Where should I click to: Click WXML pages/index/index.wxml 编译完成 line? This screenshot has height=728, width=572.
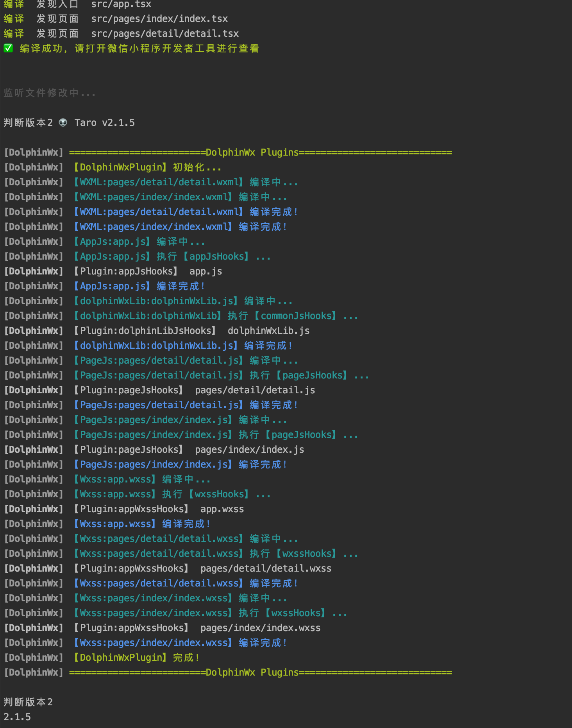(x=146, y=227)
